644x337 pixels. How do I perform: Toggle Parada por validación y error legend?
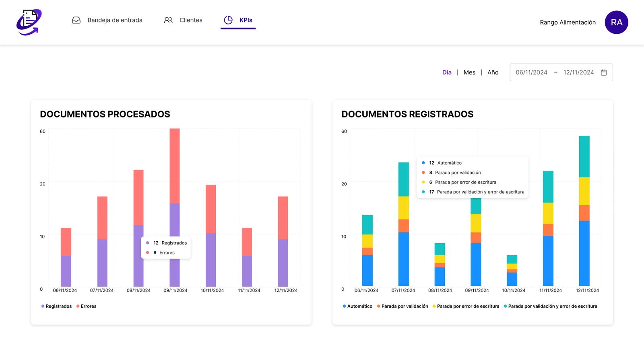pyautogui.click(x=550, y=306)
